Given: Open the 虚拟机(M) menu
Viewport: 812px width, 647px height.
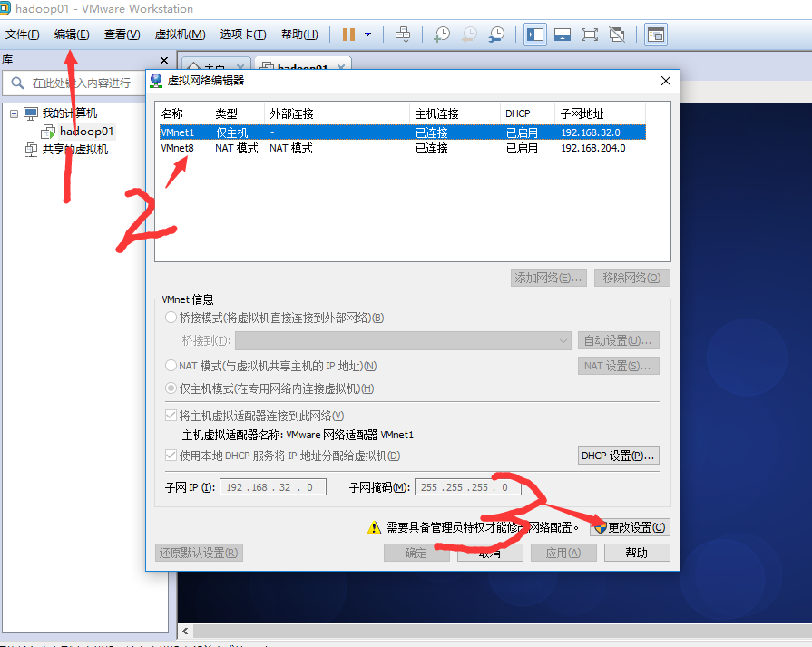Looking at the screenshot, I should coord(181,34).
